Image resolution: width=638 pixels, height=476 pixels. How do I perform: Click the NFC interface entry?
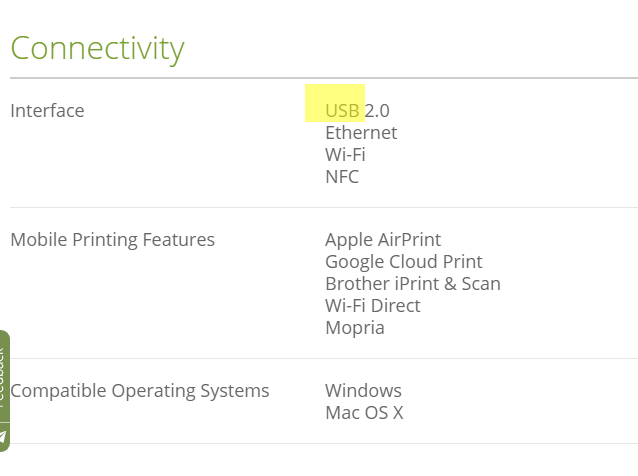coord(342,177)
